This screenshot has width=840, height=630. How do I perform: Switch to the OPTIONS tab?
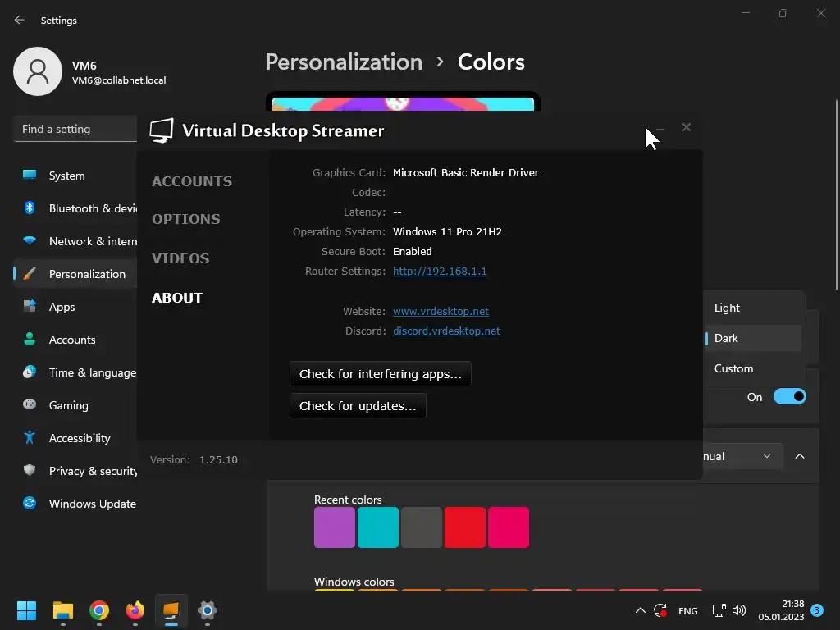point(186,218)
